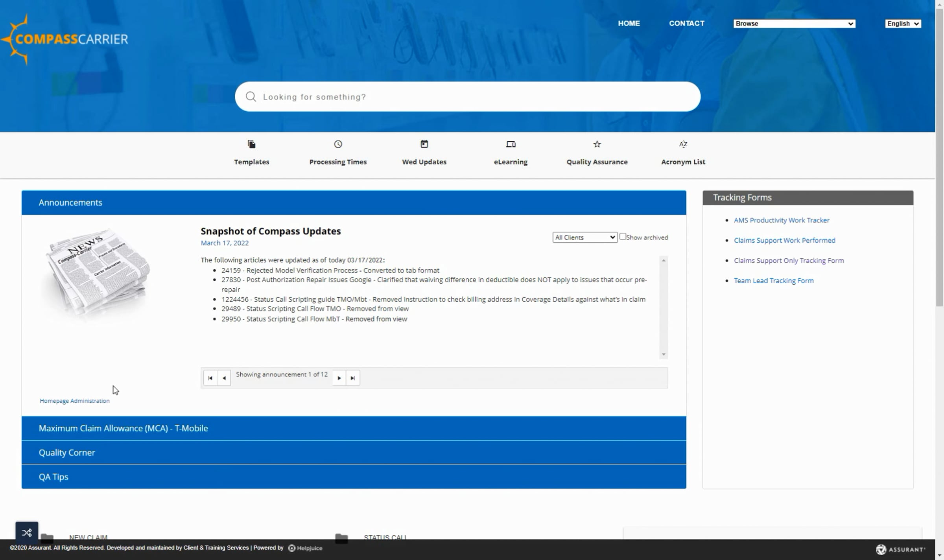944x560 pixels.
Task: Open Homepage Administration link
Action: point(75,401)
